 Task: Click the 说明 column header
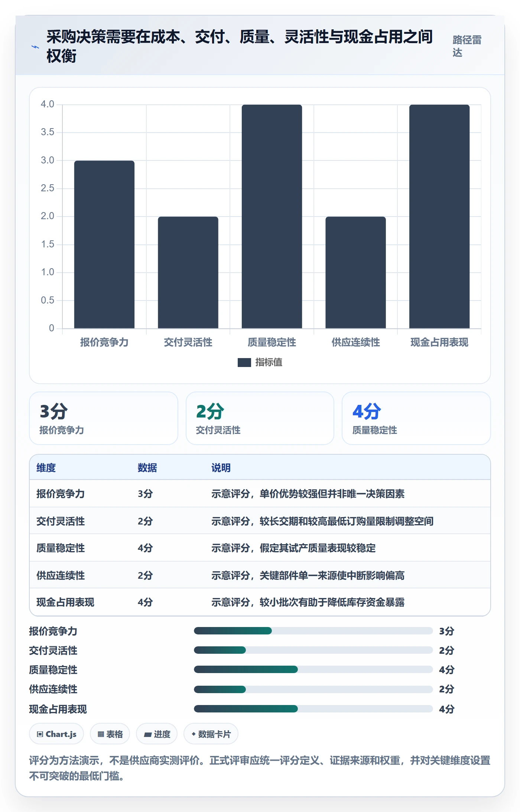click(221, 468)
